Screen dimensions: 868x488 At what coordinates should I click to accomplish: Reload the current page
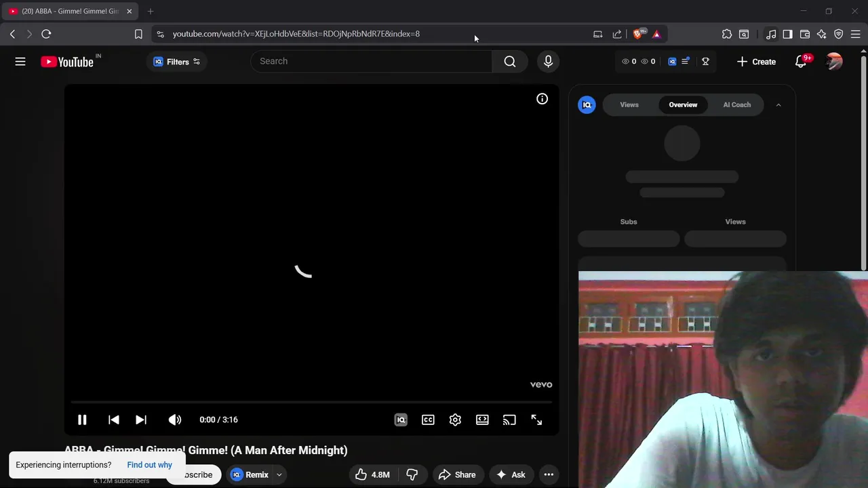tap(46, 34)
